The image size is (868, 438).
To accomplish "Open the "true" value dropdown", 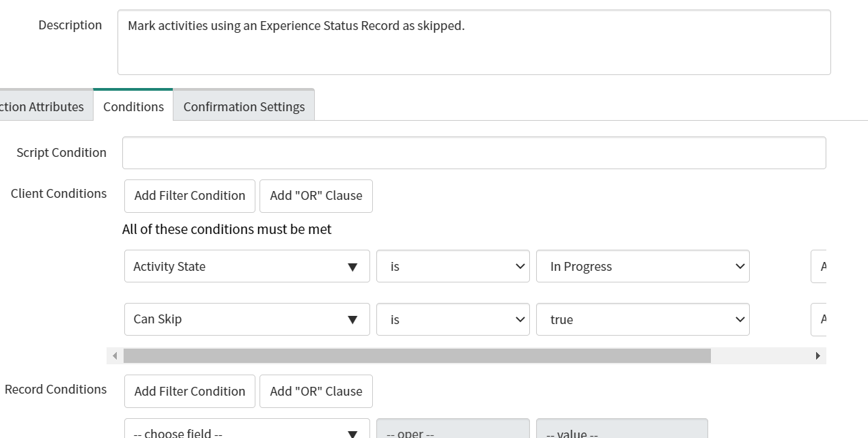I will [642, 319].
